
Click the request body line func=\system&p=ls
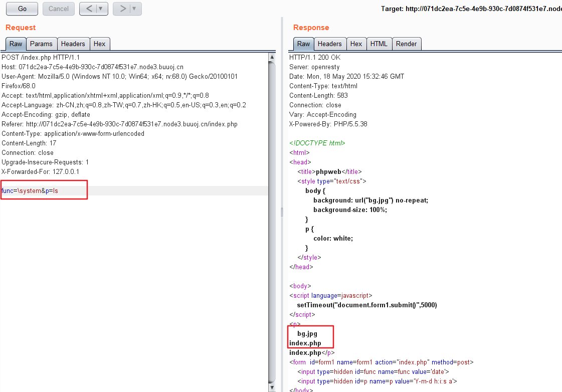30,190
